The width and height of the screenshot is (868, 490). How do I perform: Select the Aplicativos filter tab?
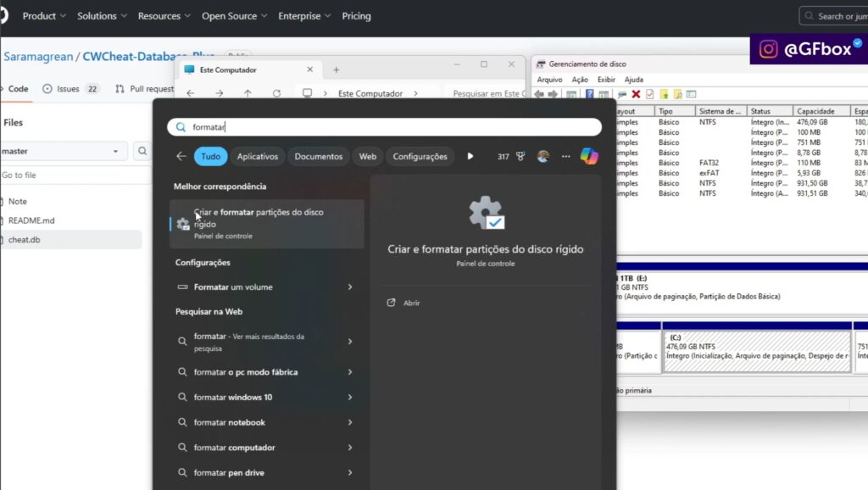tap(258, 156)
